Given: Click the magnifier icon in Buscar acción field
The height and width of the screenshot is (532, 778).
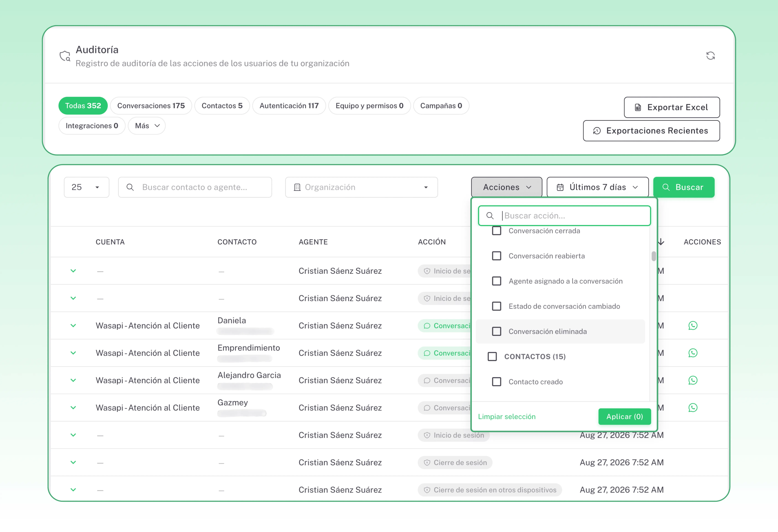Looking at the screenshot, I should (490, 216).
